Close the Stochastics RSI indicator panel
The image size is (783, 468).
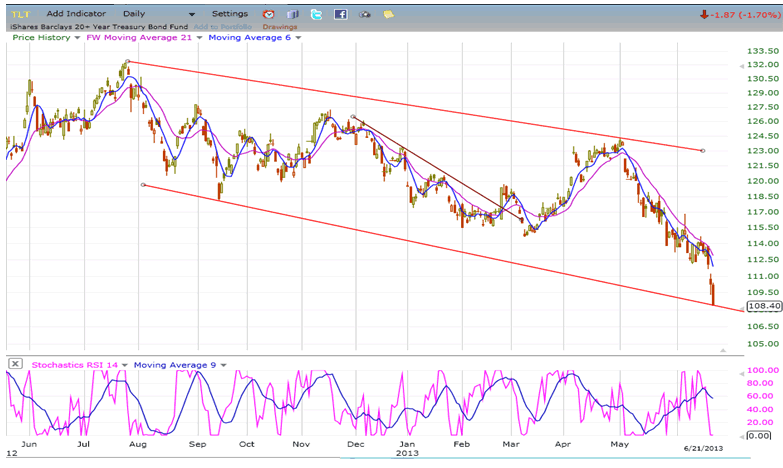click(x=15, y=363)
